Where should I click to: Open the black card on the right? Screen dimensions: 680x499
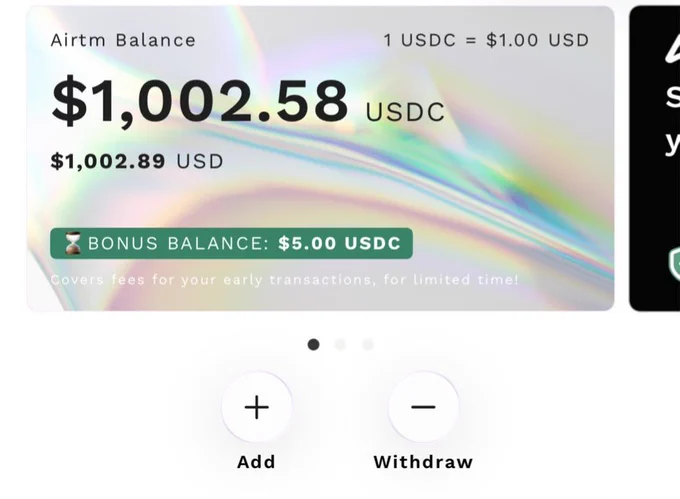coord(654,158)
